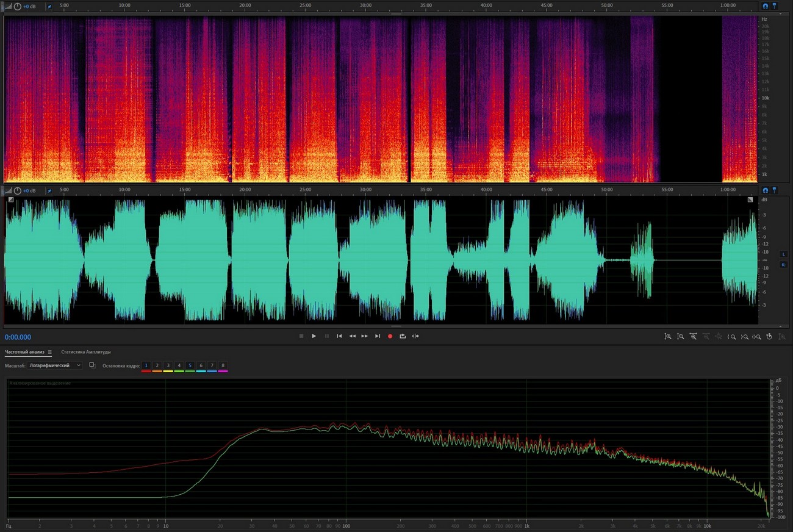The height and width of the screenshot is (532, 793).
Task: Click the fast forward button
Action: pyautogui.click(x=365, y=336)
